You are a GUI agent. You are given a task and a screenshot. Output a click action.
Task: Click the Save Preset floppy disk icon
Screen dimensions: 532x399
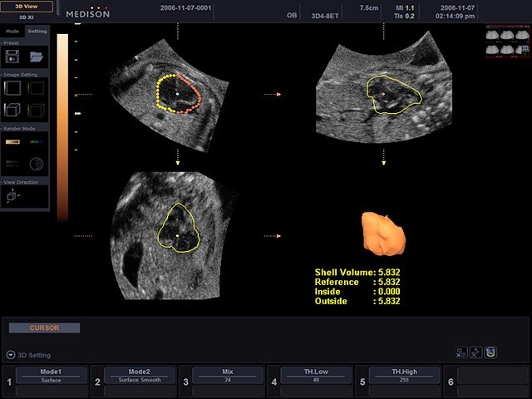[x=12, y=57]
